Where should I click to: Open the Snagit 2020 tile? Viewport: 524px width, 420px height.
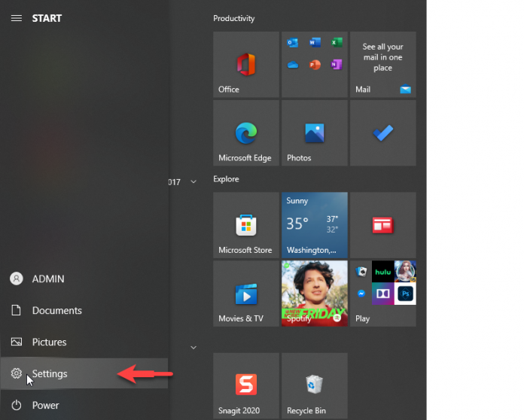click(246, 385)
